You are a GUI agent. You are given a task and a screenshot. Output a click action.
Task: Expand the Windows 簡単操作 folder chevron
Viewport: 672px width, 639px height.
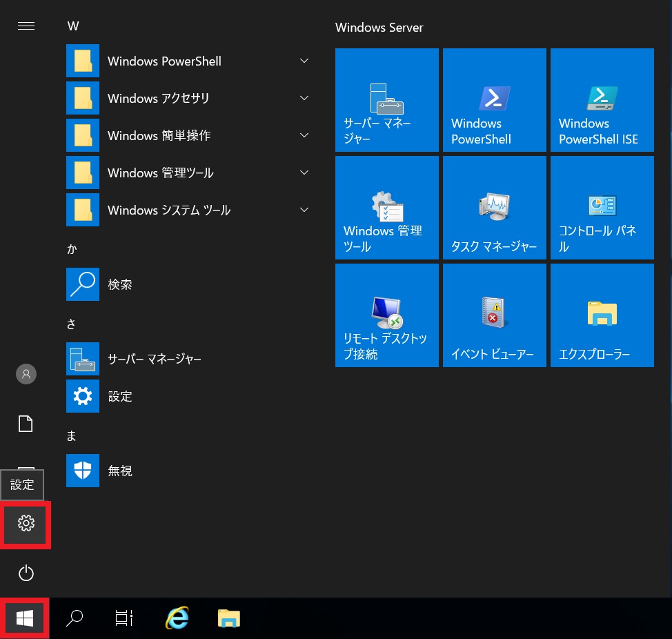tap(304, 135)
